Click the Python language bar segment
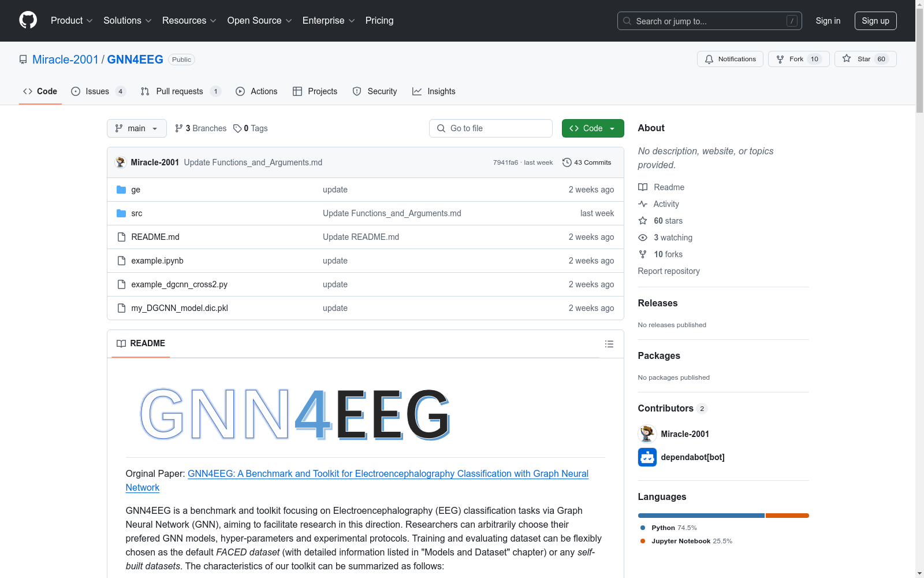This screenshot has height=578, width=924. pos(701,516)
